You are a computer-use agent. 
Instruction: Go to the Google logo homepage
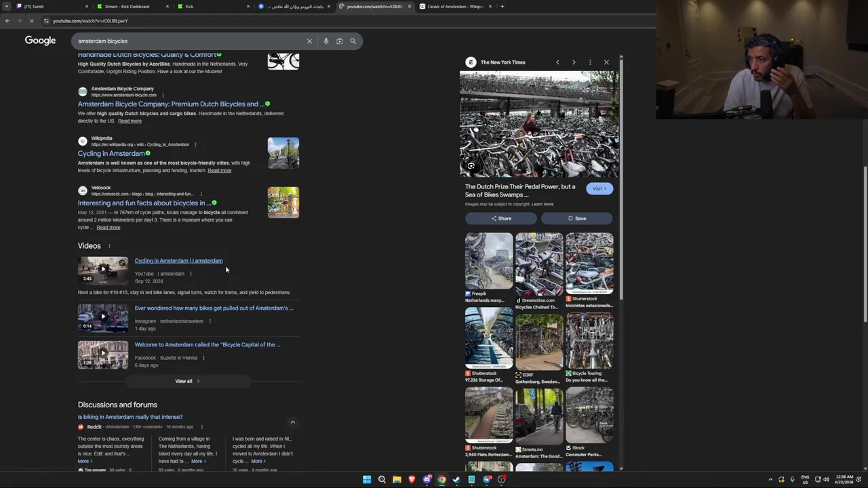40,41
